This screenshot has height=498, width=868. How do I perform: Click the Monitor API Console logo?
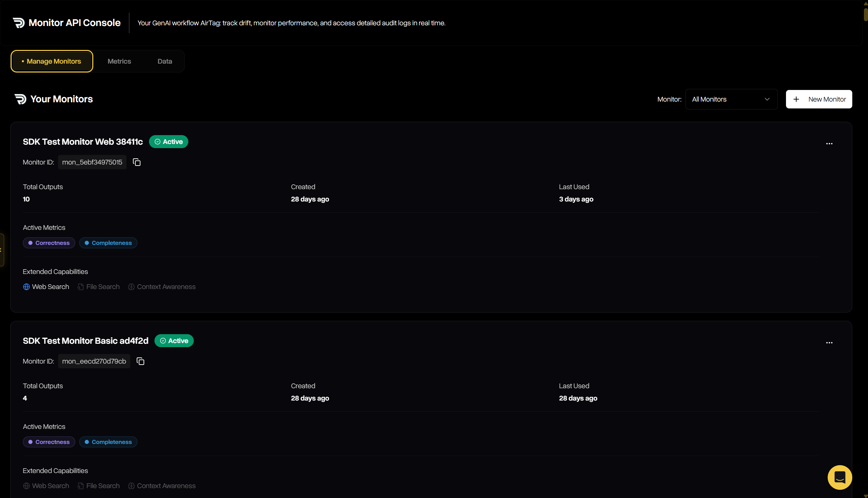coord(19,23)
